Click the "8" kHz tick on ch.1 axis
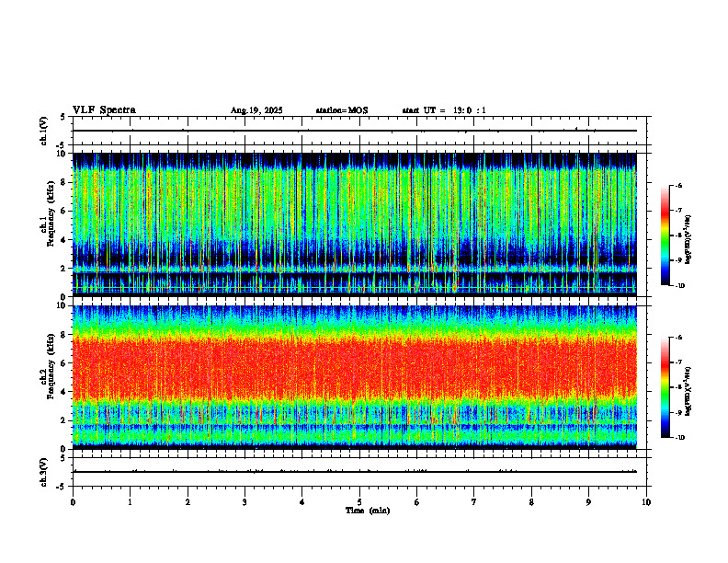The image size is (728, 563). coord(64,182)
